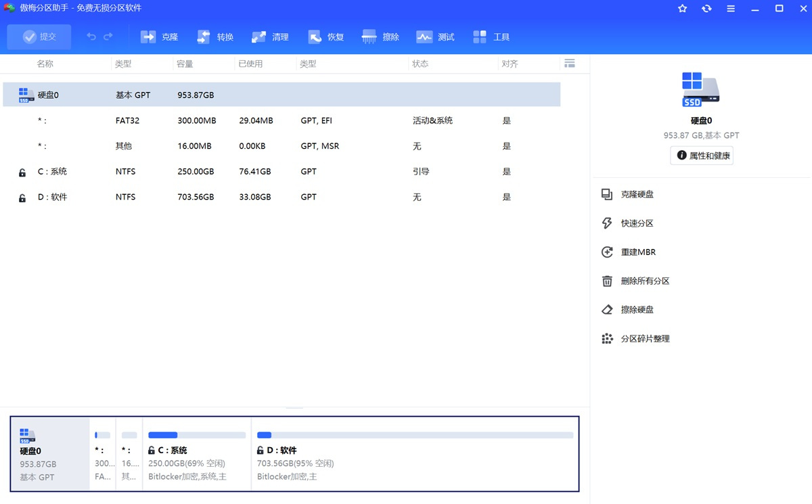Screen dimensions: 812x504
Task: Open the Clone (克隆) tool in toolbar
Action: point(159,37)
